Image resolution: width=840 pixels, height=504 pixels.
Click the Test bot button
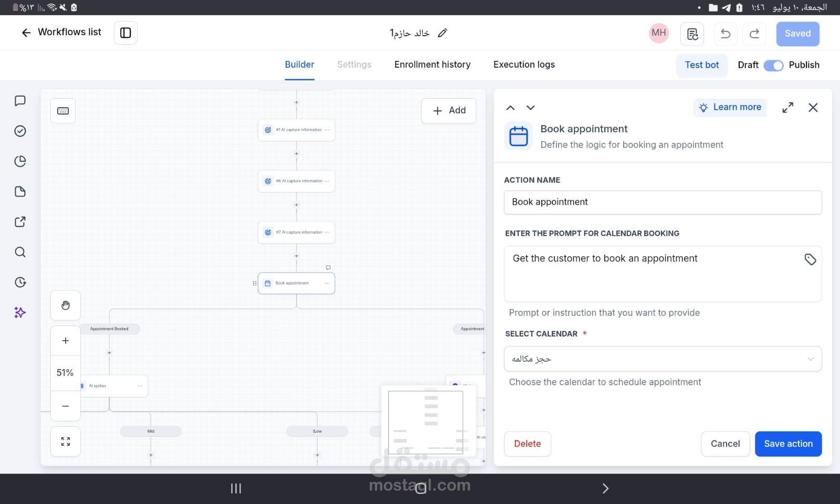[x=702, y=65]
